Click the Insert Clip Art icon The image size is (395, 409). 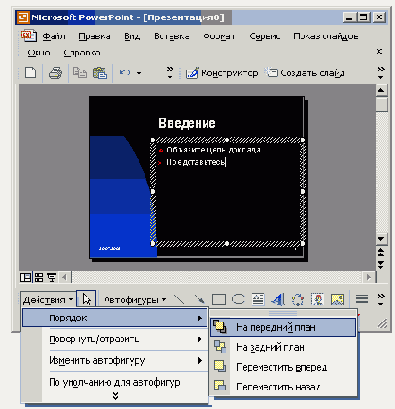coord(317,299)
